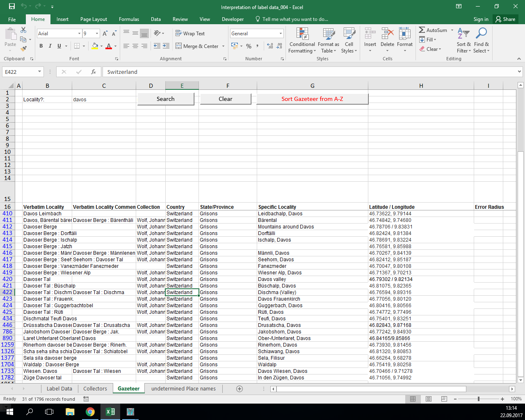
Task: Toggle align text left
Action: coord(126,46)
